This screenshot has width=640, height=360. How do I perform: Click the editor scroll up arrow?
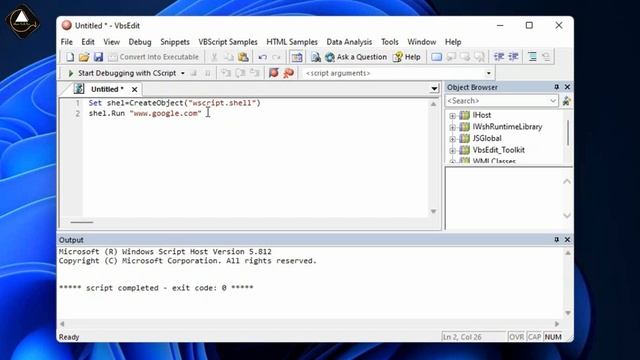click(433, 104)
